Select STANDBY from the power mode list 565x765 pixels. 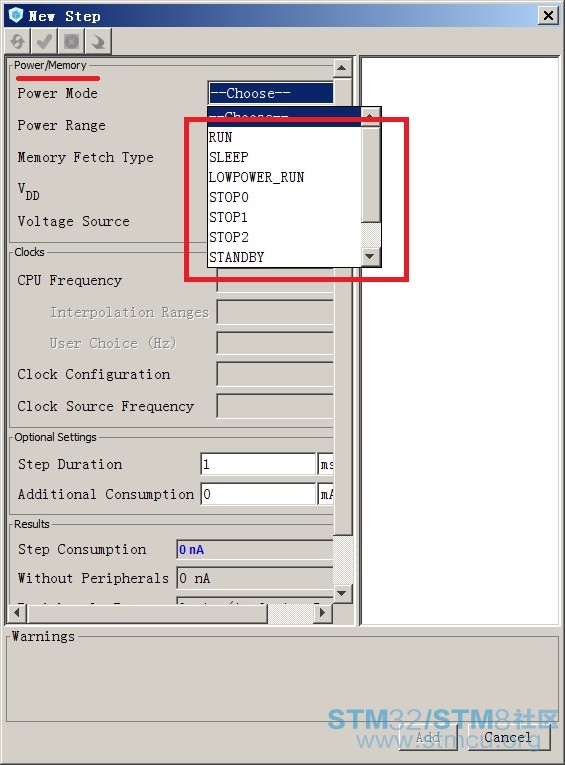click(x=284, y=257)
